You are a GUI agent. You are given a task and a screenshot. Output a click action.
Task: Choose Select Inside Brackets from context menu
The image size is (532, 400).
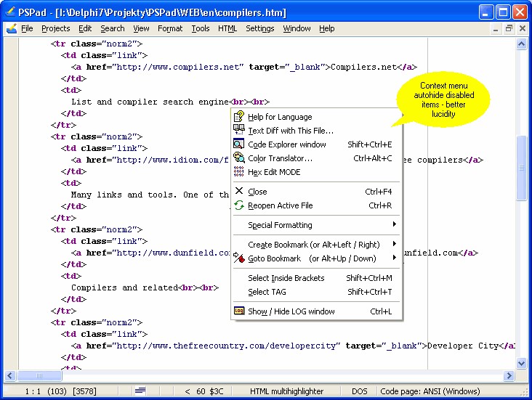click(286, 278)
